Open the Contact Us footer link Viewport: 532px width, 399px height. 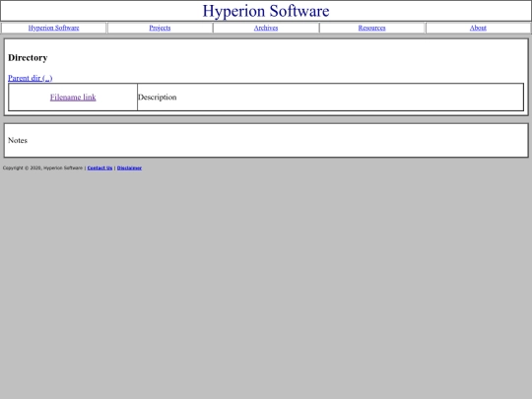pos(100,167)
